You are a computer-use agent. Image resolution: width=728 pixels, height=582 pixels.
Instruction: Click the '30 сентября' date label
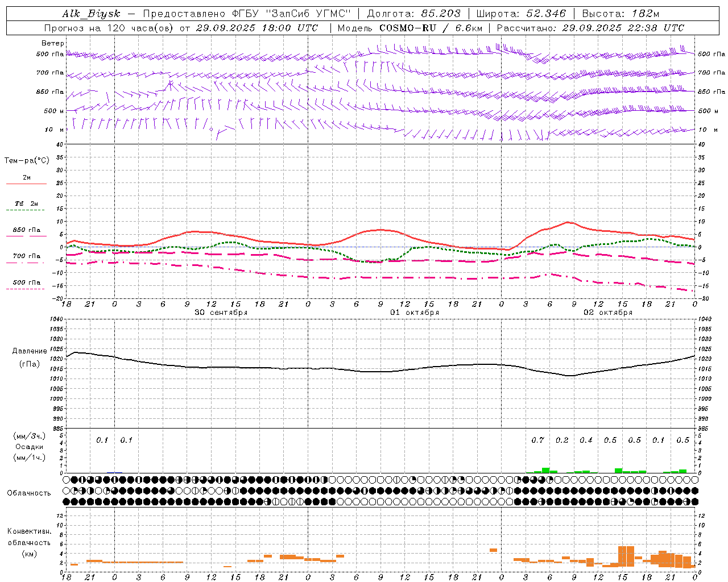coord(221,313)
